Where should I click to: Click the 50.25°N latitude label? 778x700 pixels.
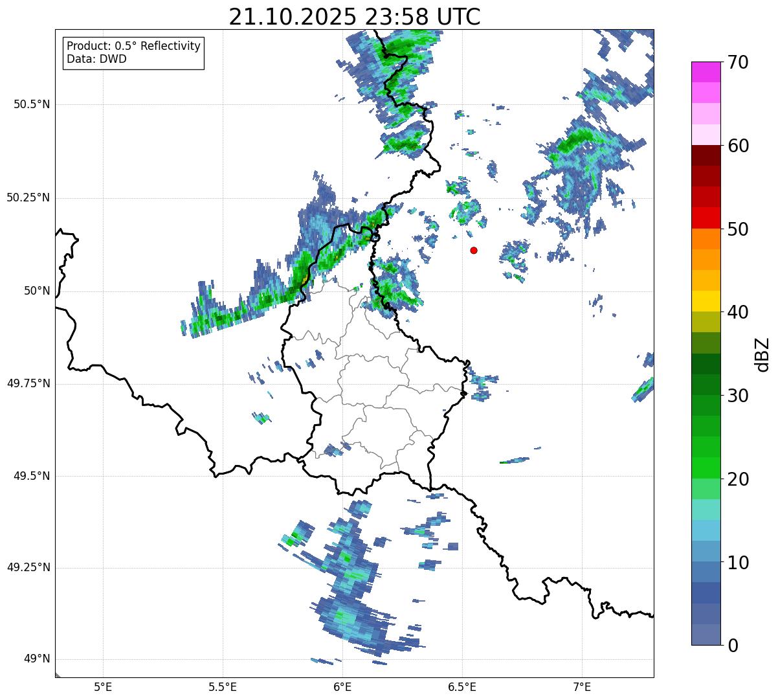coord(28,198)
